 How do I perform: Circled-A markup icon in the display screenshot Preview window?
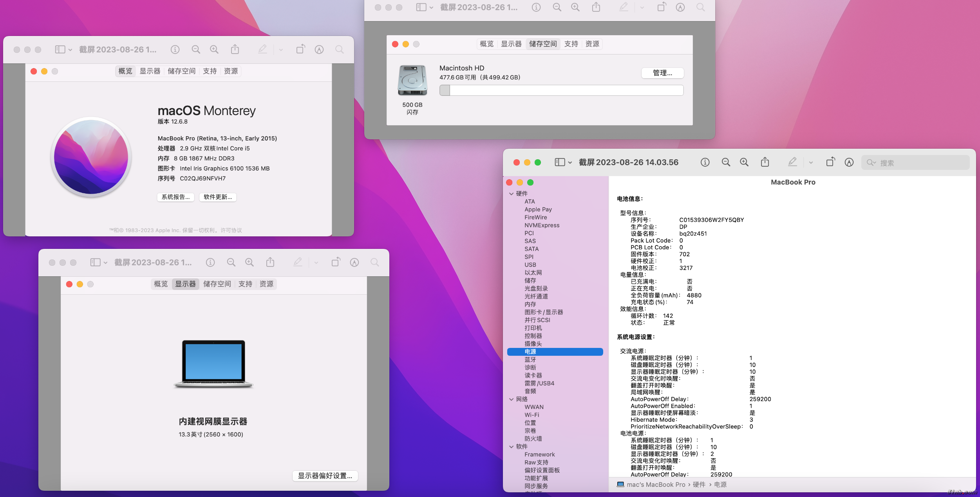[x=354, y=263]
